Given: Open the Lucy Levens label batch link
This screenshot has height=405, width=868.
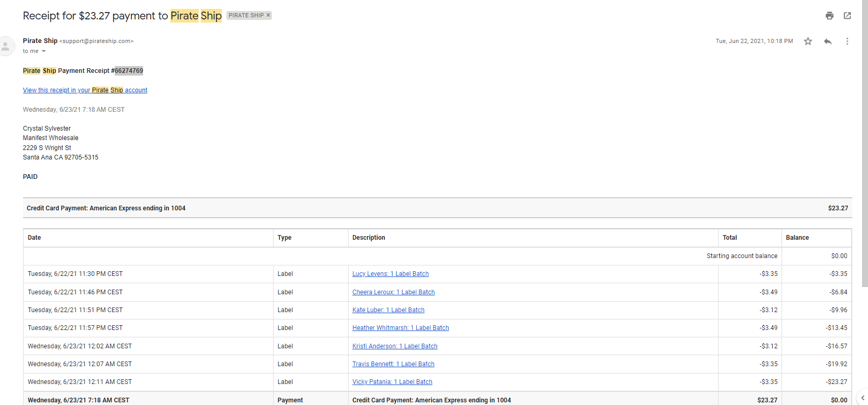Looking at the screenshot, I should coord(390,274).
